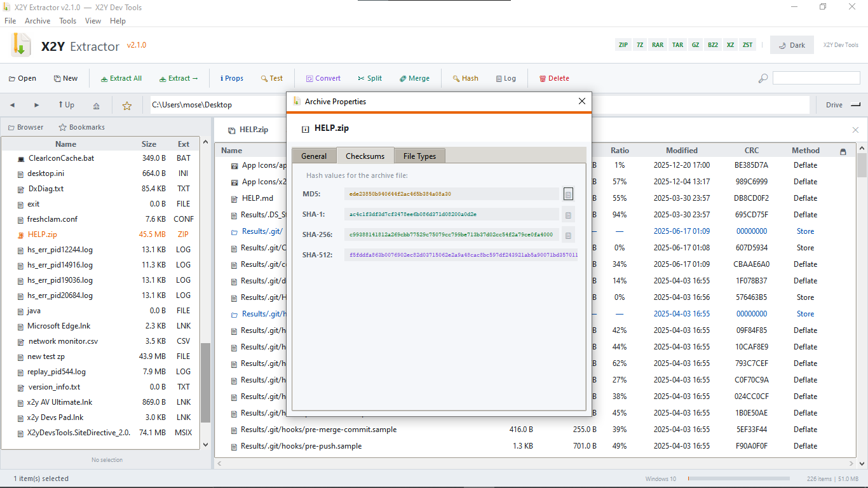Create a new archive with New
Screen dimensions: 868x488
tap(65, 79)
